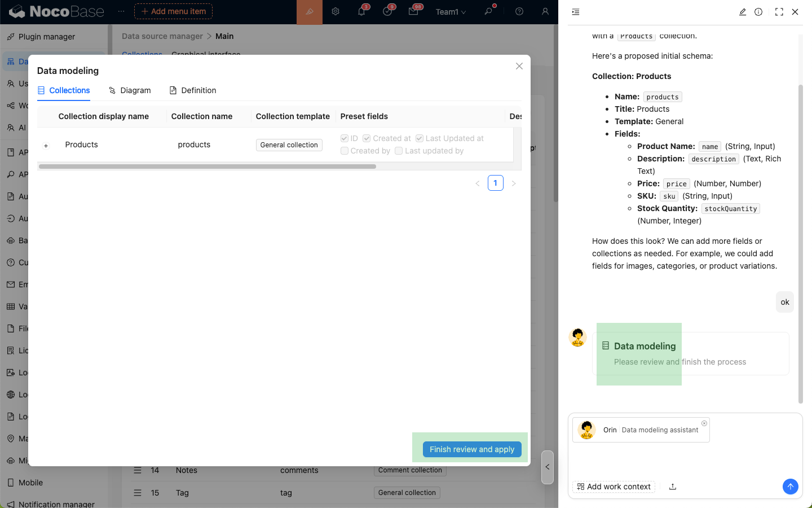Click the upload icon in chat input
Image resolution: width=812 pixels, height=508 pixels.
pyautogui.click(x=673, y=487)
